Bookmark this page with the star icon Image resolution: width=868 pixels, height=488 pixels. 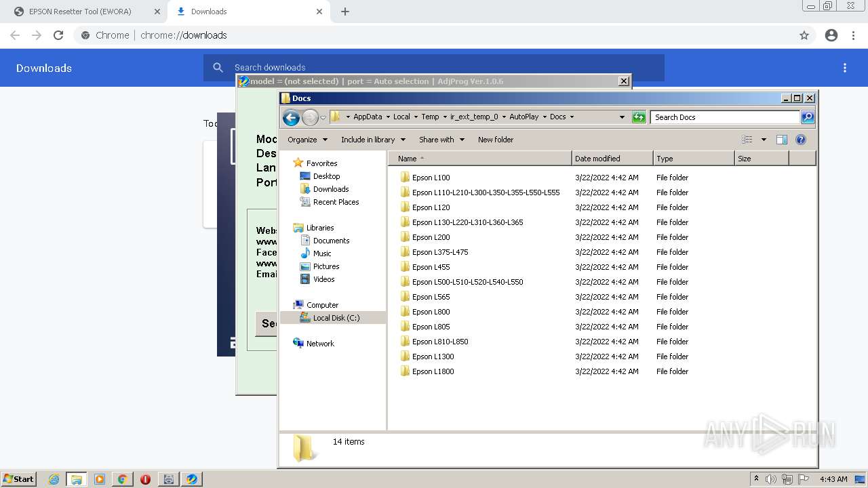804,35
